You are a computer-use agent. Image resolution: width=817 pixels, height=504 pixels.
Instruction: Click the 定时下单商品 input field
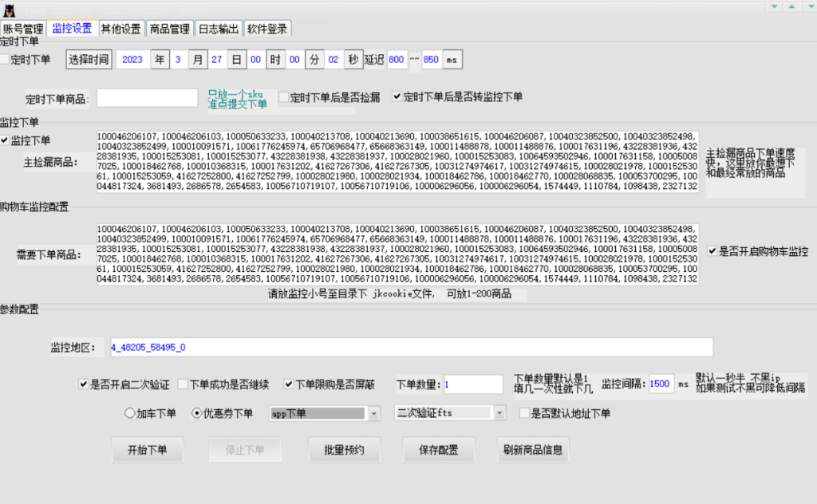coord(147,98)
